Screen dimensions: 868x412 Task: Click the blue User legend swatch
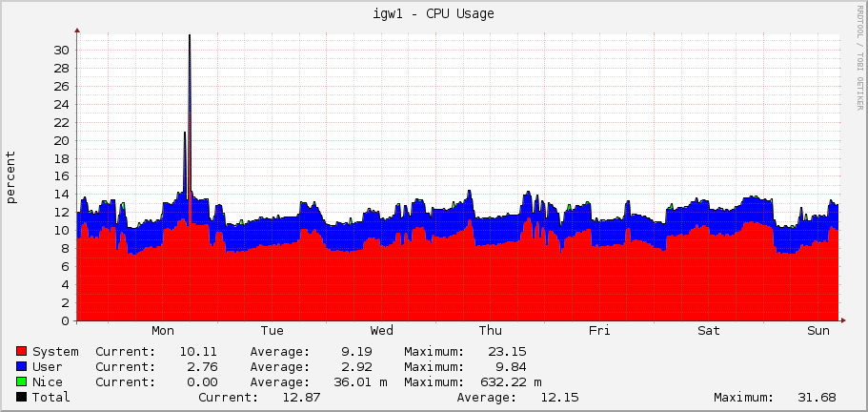click(x=22, y=367)
